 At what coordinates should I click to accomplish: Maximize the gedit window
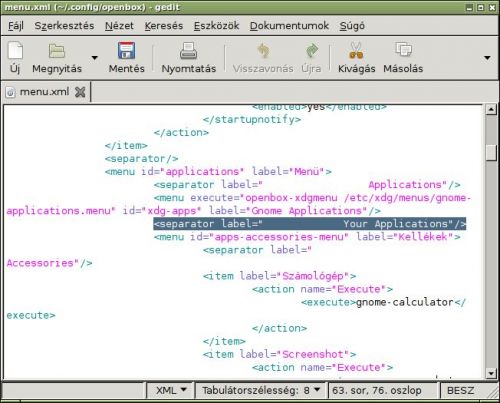coord(481,7)
